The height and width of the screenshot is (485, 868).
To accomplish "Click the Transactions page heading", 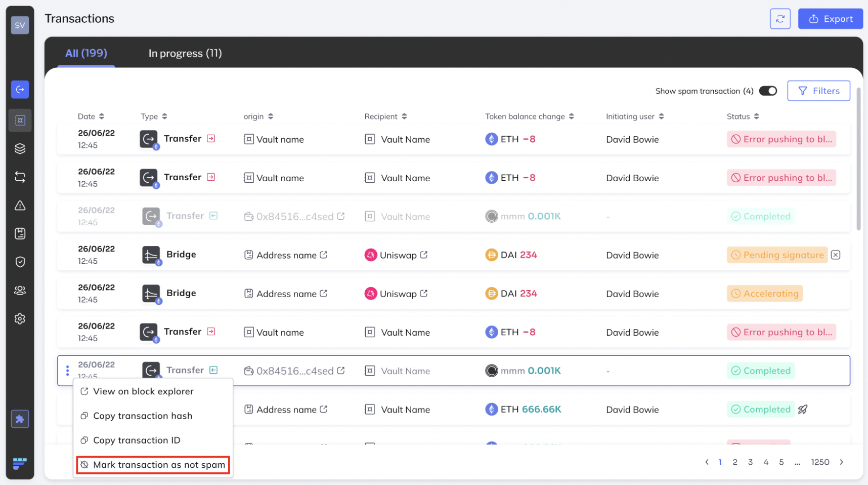I will click(79, 19).
